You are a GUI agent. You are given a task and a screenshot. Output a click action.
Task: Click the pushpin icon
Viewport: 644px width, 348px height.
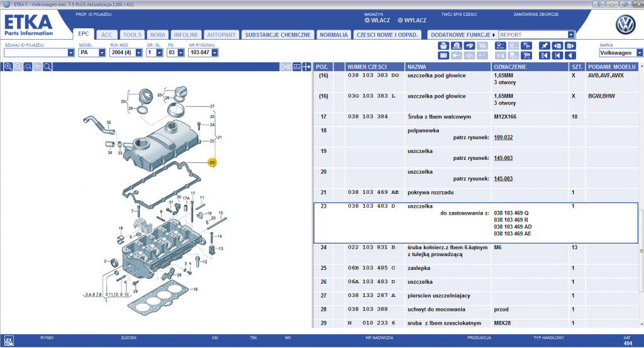click(x=545, y=45)
